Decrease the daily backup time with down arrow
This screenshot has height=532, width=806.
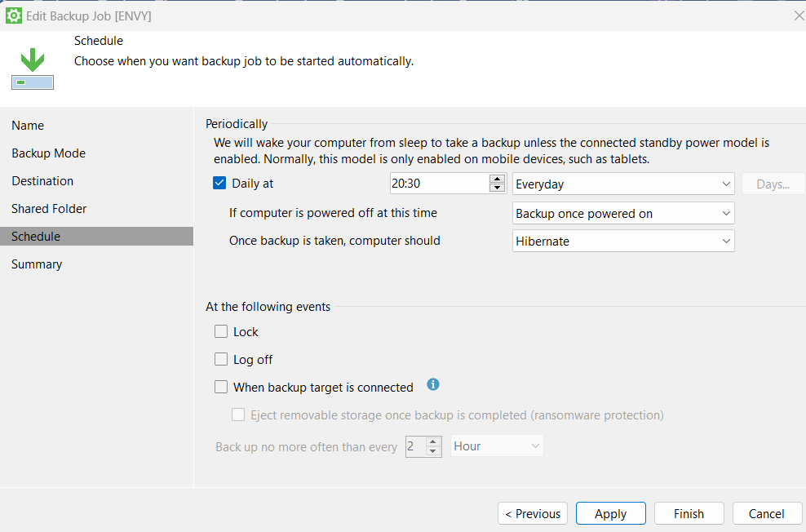pyautogui.click(x=497, y=188)
